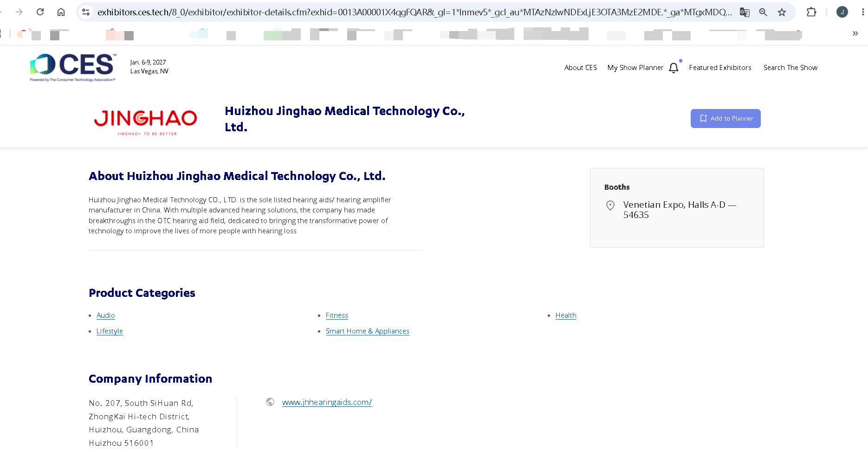868x449 pixels.
Task: Go to Featured Exhibitors
Action: pyautogui.click(x=720, y=68)
